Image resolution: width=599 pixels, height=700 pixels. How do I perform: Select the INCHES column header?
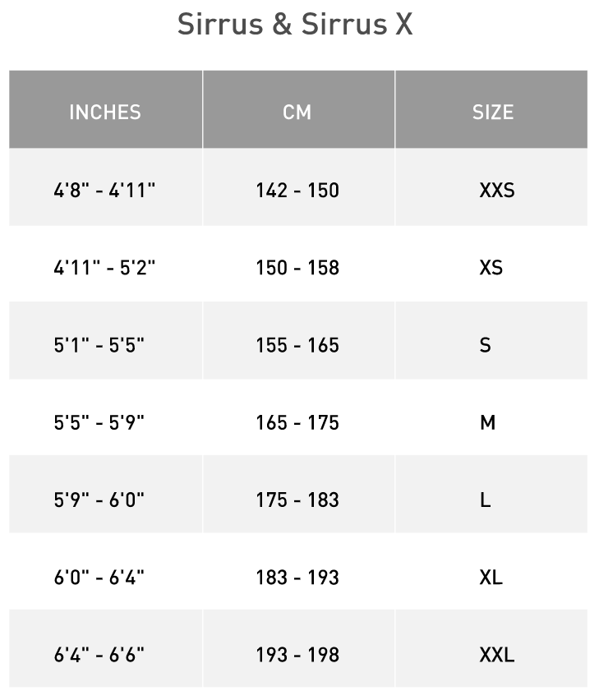pos(105,112)
